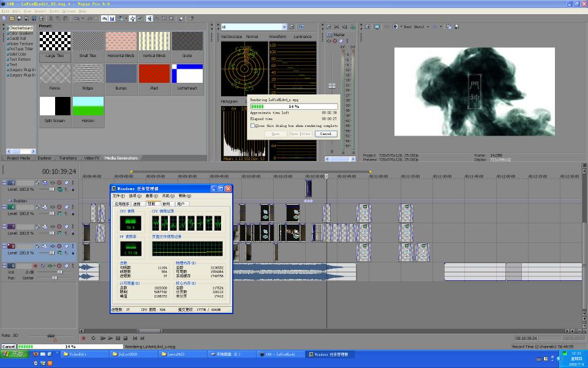This screenshot has width=588, height=368.
Task: Cancel rendering in the render dialog
Action: point(325,134)
